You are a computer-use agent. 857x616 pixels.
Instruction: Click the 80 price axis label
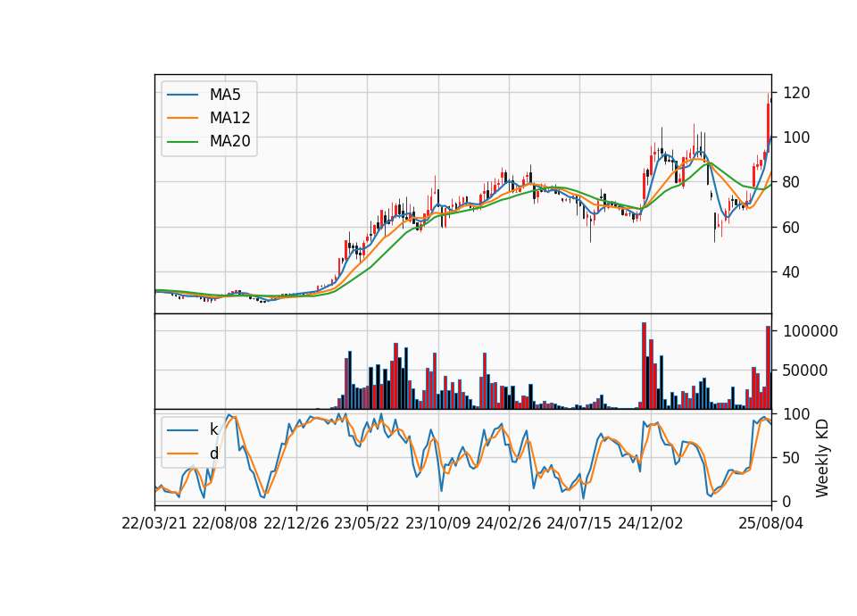coord(792,182)
